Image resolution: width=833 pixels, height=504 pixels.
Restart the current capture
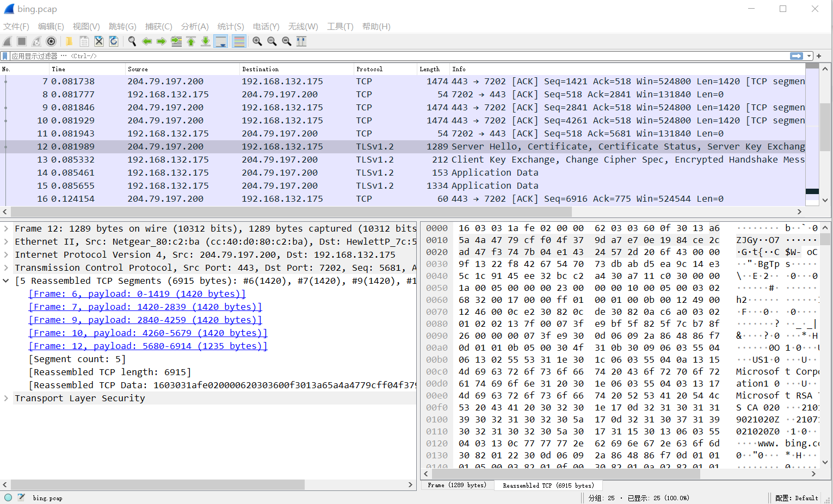tap(36, 41)
